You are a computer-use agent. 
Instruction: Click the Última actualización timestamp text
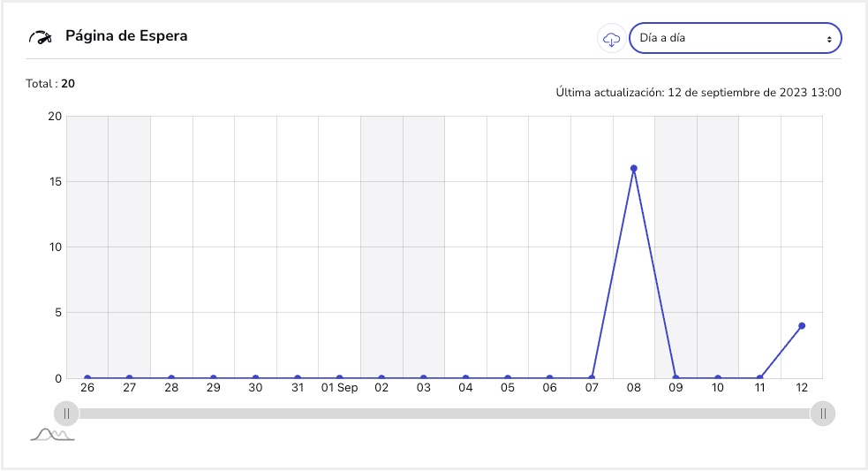(x=698, y=92)
